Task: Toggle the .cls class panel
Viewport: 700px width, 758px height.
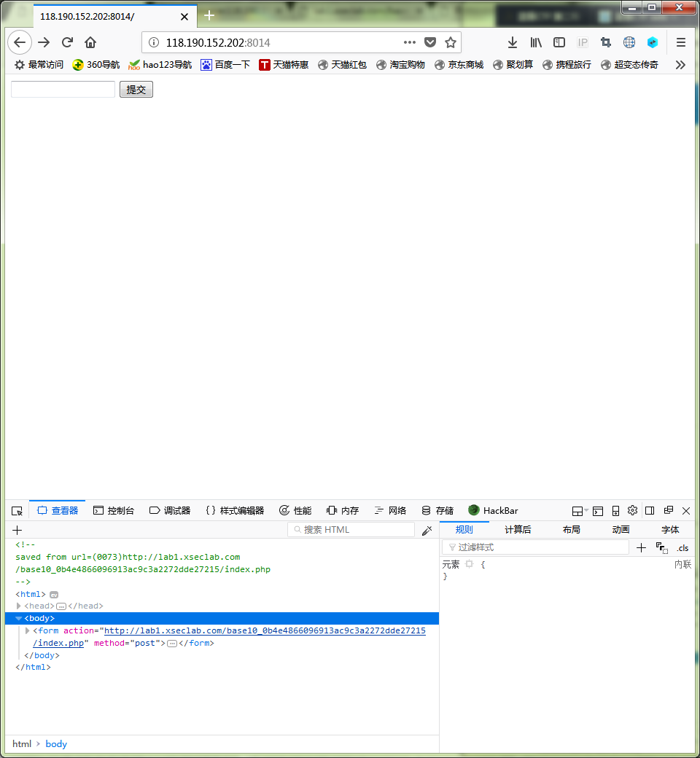Action: pyautogui.click(x=682, y=548)
